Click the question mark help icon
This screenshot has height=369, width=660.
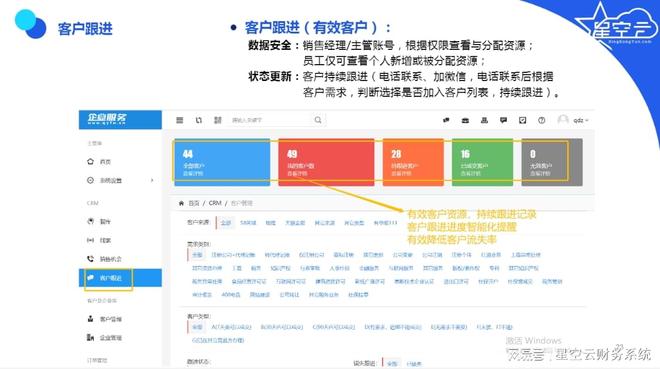(541, 120)
